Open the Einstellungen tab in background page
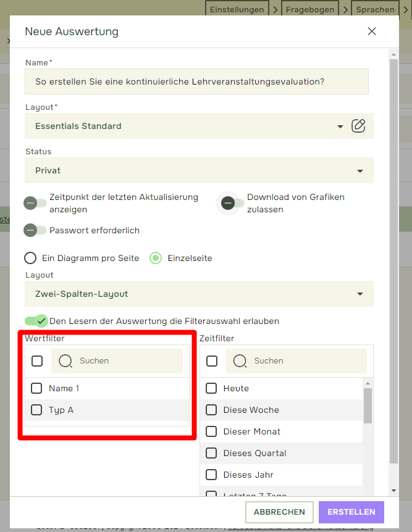Viewport: 412px width, 532px height. (x=237, y=9)
